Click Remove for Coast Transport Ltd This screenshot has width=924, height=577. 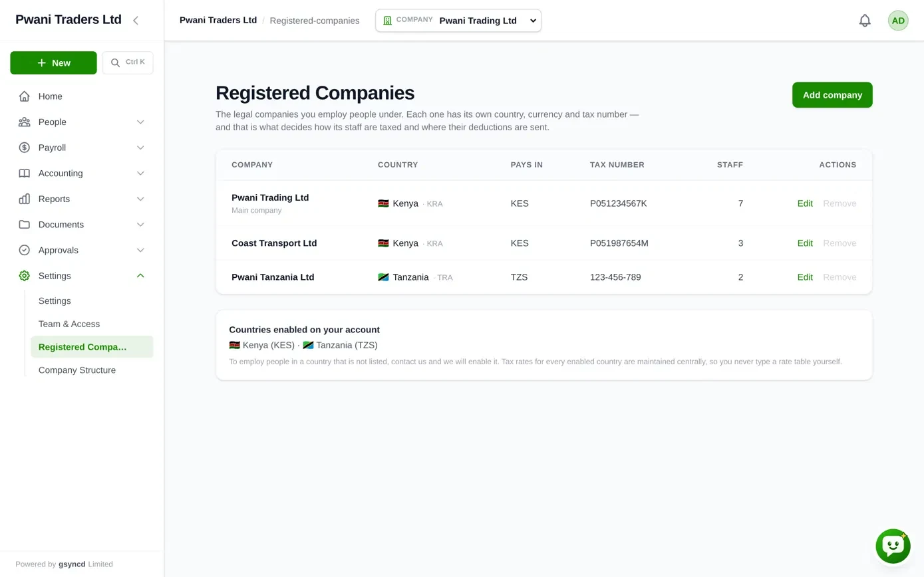pos(840,243)
